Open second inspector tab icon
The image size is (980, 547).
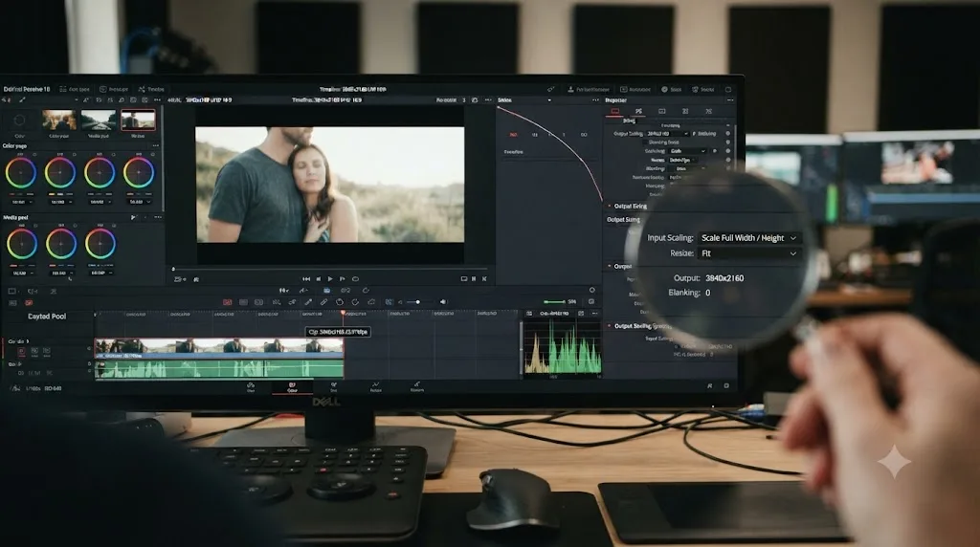(638, 111)
